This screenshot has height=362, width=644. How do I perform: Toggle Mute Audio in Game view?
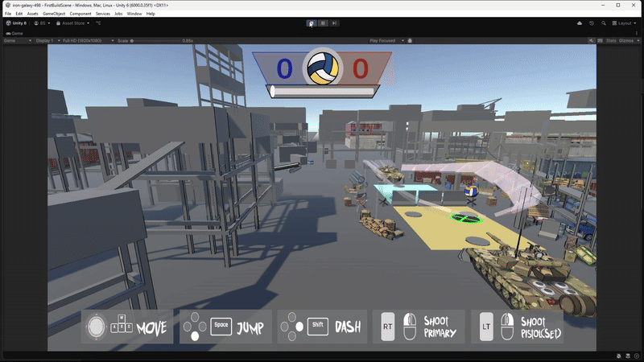coord(591,41)
